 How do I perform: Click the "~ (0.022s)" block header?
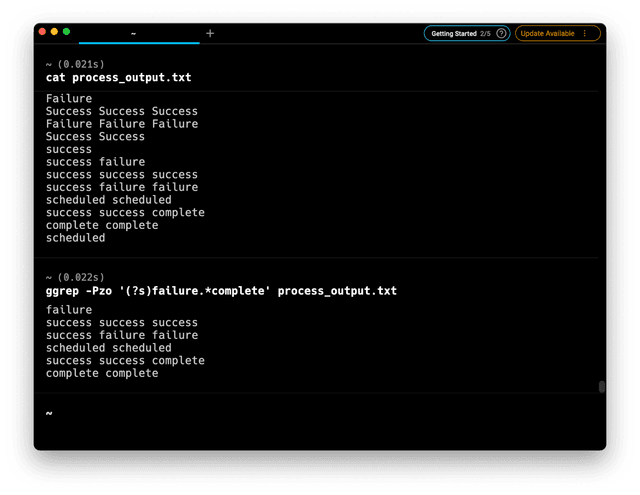click(x=75, y=277)
